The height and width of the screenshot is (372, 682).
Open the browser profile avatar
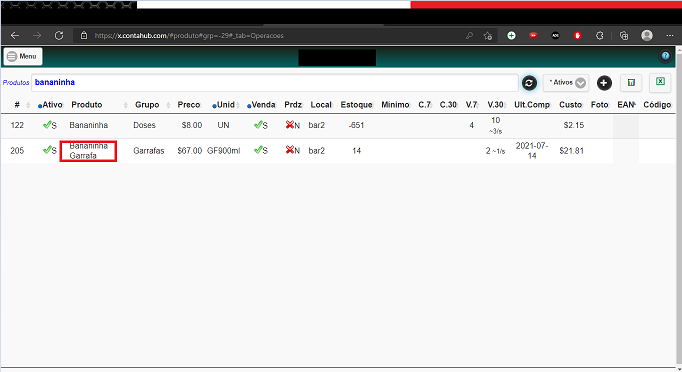coord(647,36)
